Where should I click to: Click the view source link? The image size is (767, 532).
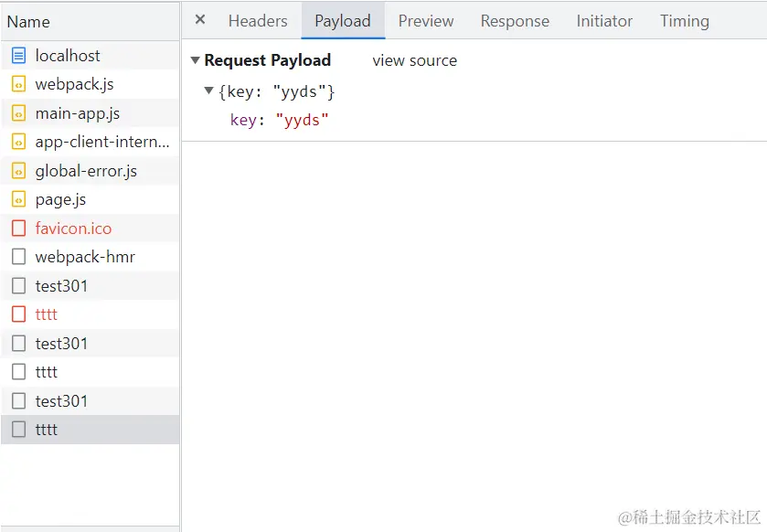pyautogui.click(x=414, y=60)
